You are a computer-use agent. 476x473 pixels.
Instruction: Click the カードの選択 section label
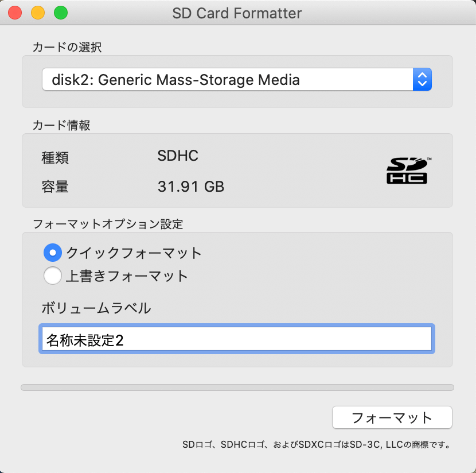click(67, 47)
